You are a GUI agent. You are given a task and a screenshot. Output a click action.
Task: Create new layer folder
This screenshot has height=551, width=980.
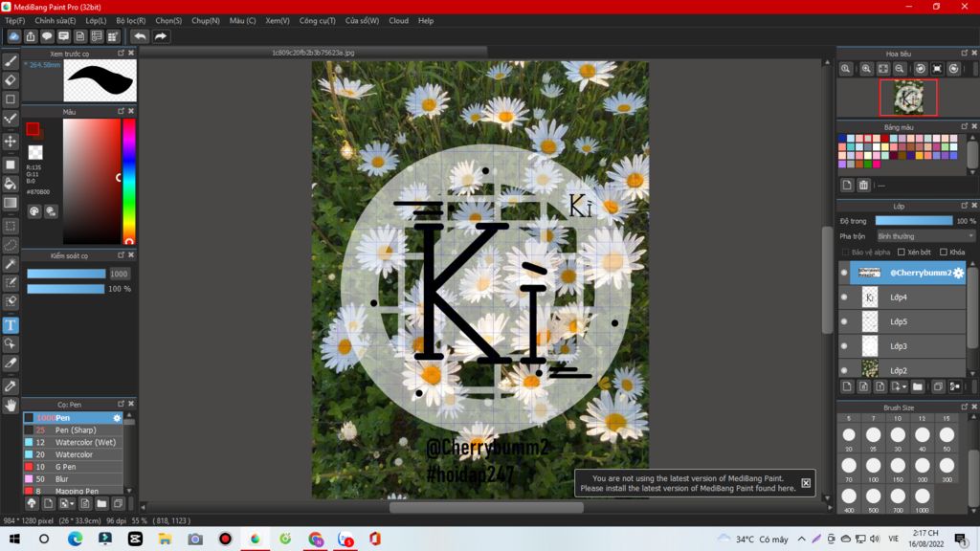918,386
